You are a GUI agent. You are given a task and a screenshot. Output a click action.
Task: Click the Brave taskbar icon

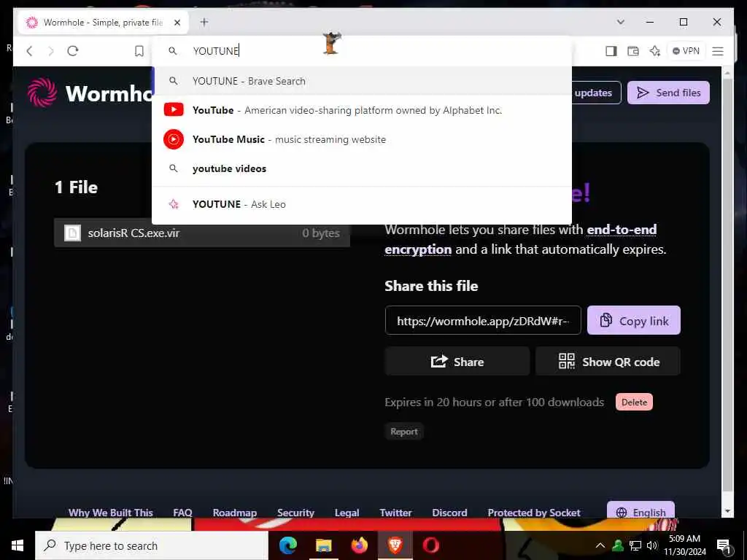(395, 545)
